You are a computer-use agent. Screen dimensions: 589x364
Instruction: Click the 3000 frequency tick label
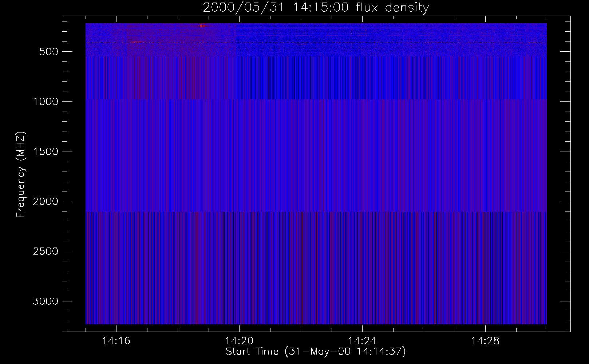[x=46, y=301]
